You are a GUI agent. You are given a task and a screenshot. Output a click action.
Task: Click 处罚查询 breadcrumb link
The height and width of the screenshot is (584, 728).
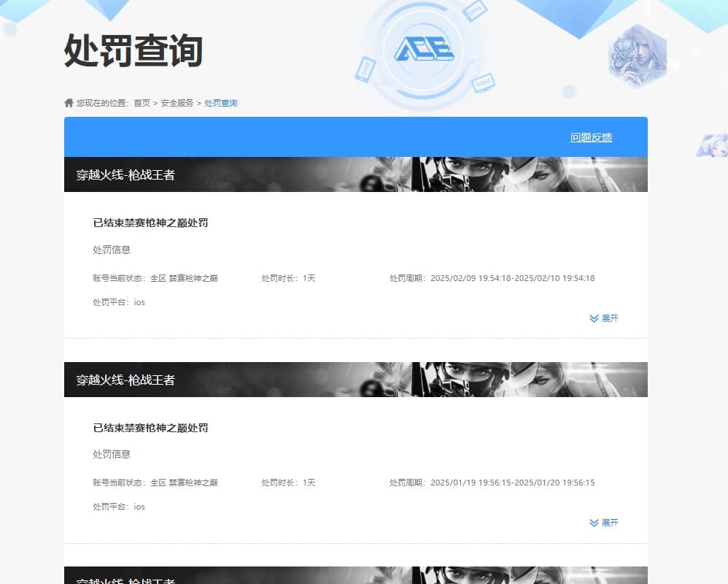[220, 103]
